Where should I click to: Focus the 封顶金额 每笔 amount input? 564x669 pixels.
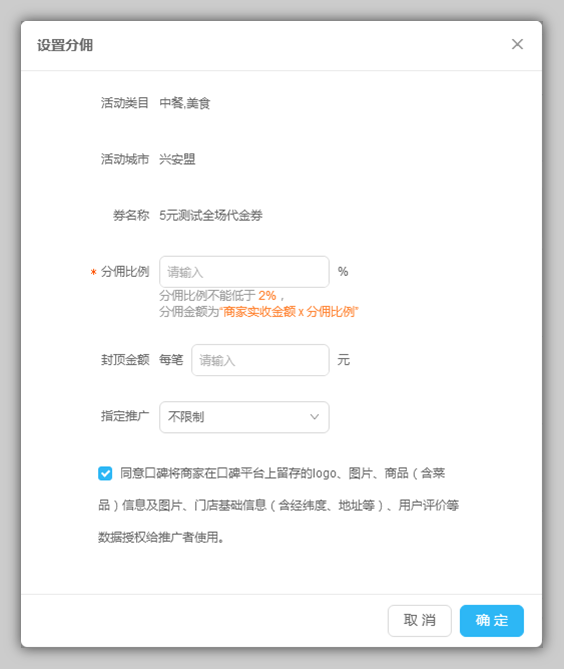(x=260, y=360)
